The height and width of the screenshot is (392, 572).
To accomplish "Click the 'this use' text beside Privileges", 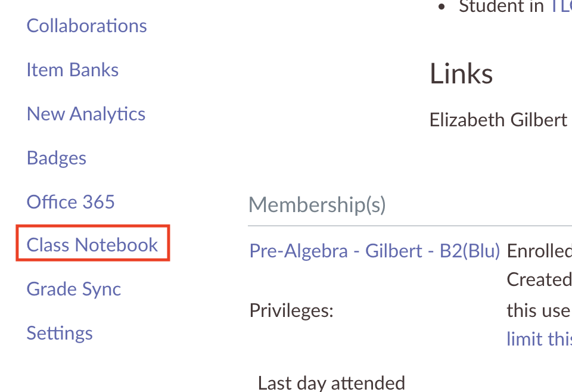I will pos(539,310).
